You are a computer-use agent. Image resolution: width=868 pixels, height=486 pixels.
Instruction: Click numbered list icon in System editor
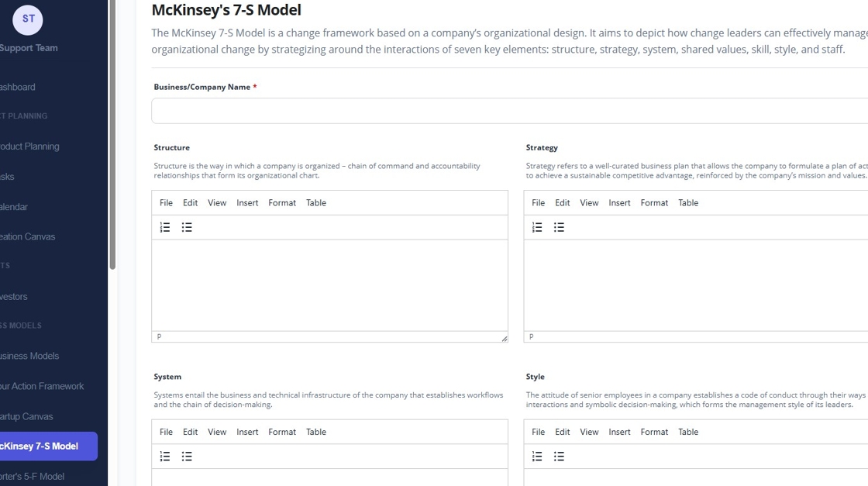165,457
